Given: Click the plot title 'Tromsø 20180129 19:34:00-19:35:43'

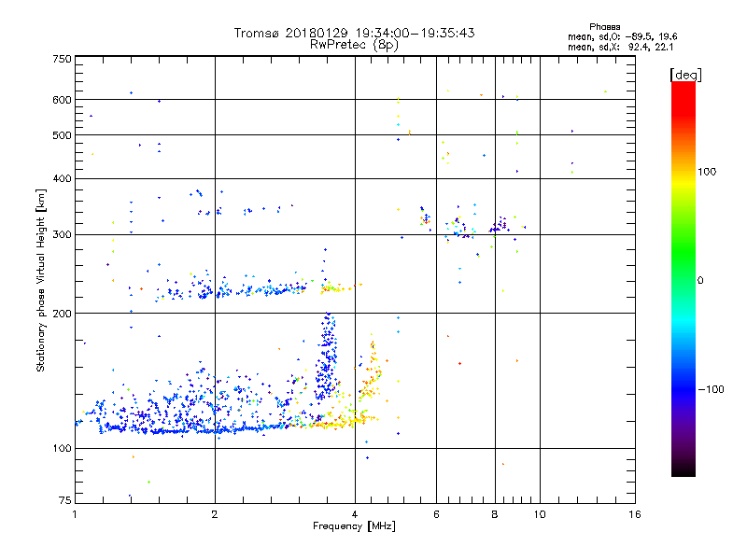Looking at the screenshot, I should (354, 33).
